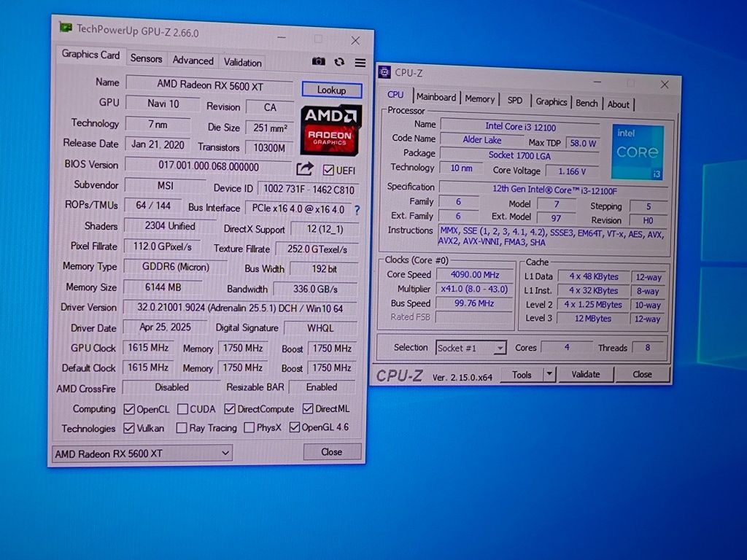The height and width of the screenshot is (560, 747).
Task: Click the Max TDP 58.0 W value
Action: 583,143
